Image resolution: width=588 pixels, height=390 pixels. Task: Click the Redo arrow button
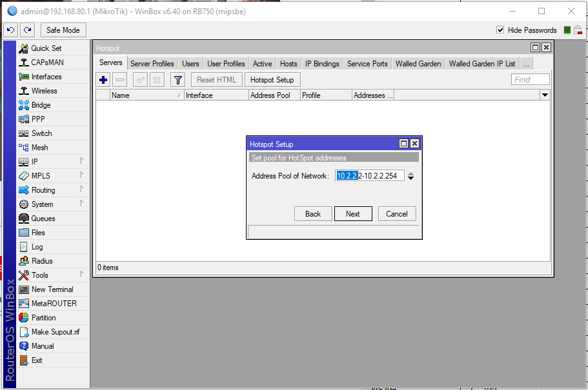[27, 30]
